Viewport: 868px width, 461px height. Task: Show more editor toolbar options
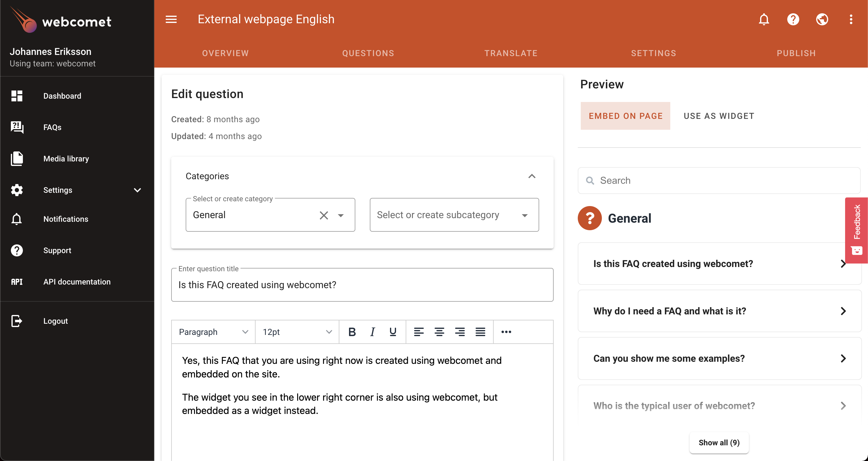pos(506,332)
